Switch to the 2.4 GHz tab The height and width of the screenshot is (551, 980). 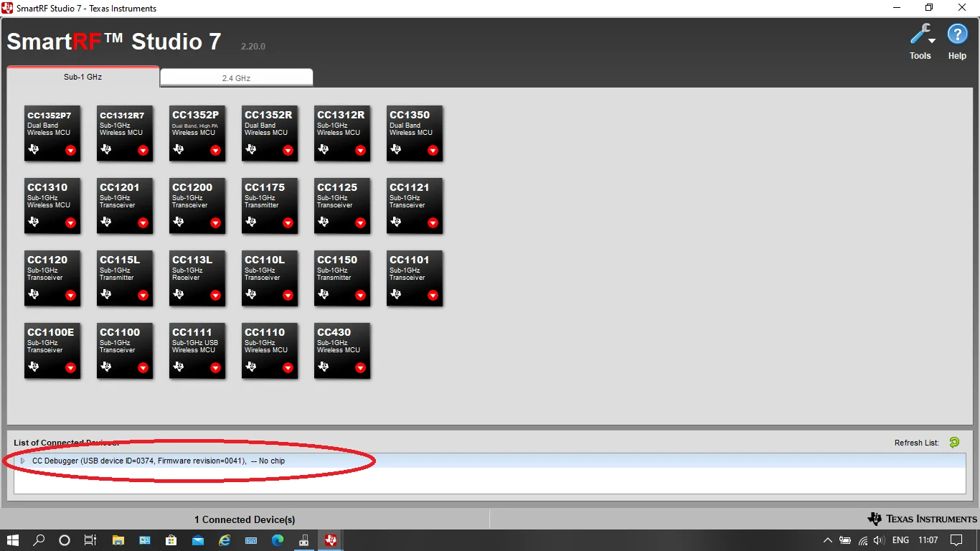237,78
